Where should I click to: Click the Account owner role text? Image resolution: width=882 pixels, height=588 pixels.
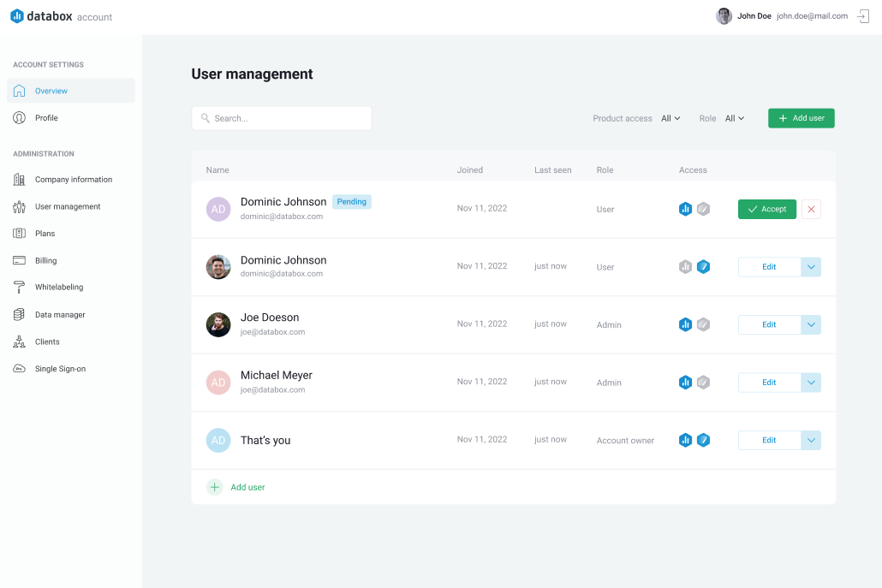625,441
